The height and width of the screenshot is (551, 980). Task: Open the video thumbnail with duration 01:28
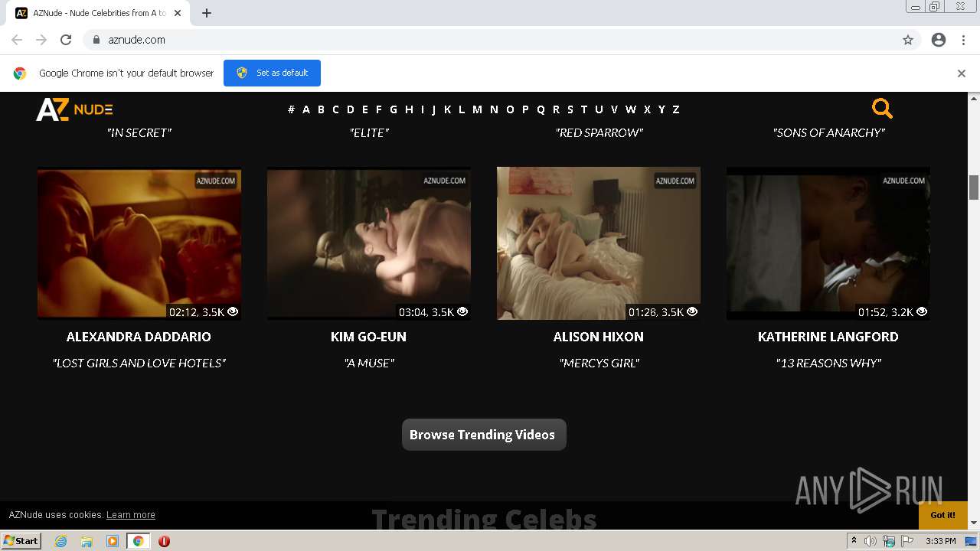(x=599, y=243)
